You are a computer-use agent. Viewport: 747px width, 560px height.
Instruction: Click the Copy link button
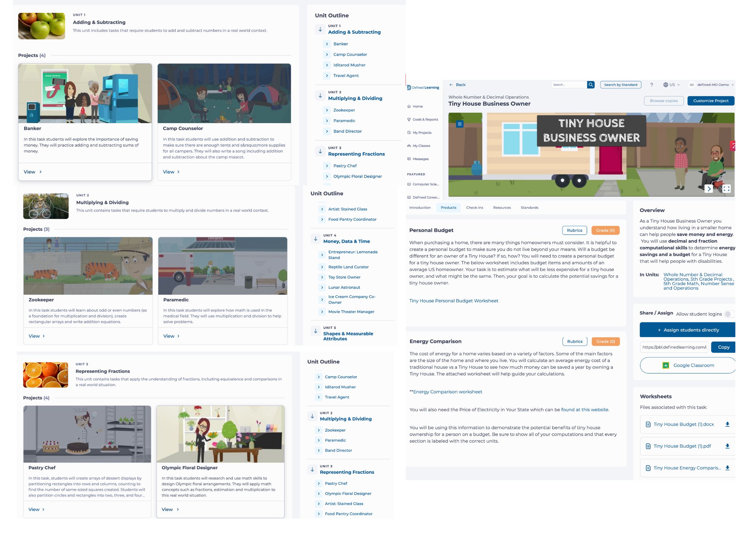pyautogui.click(x=723, y=346)
